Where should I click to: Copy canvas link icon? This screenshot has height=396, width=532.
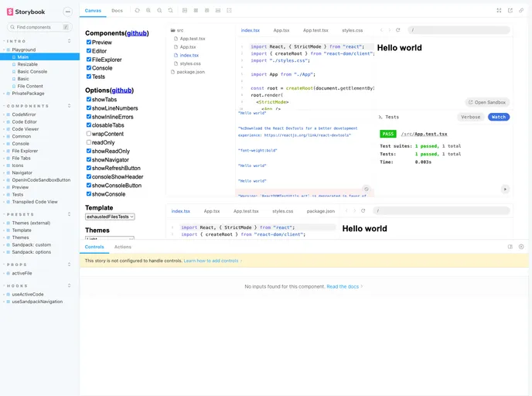521,11
